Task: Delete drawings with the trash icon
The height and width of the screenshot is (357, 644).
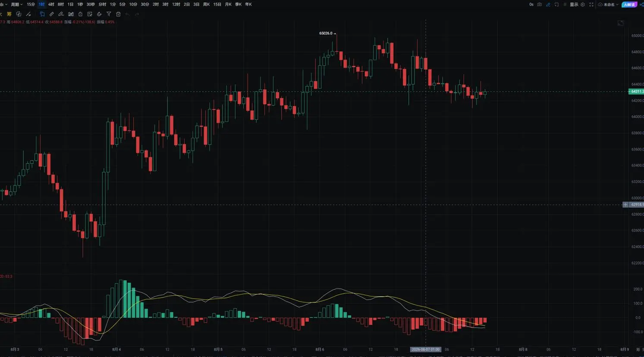Action: click(118, 14)
